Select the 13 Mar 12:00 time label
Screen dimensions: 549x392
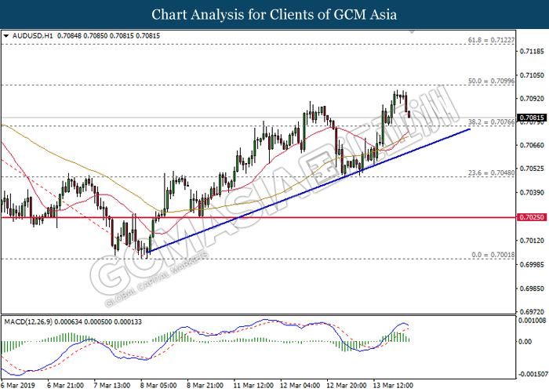(x=392, y=385)
